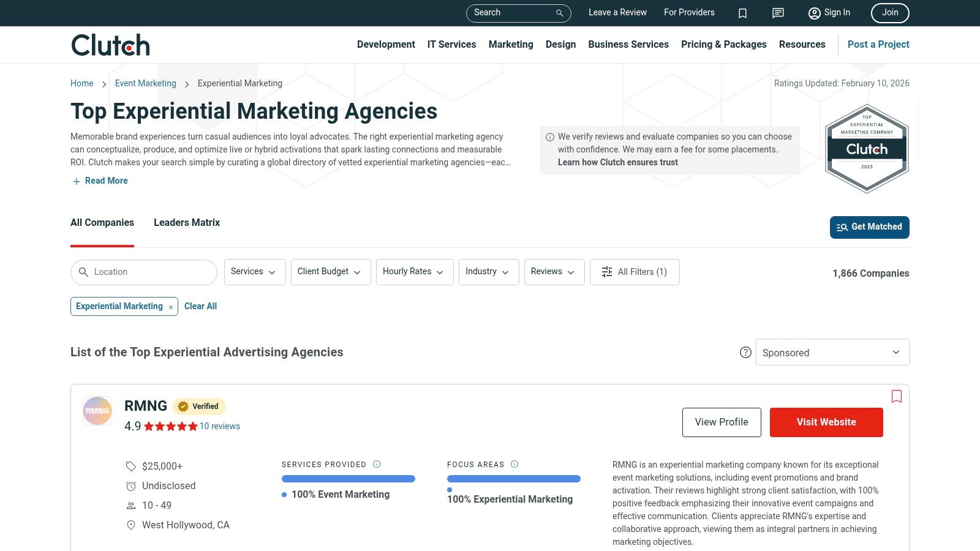Open the Design navigation menu
980x551 pixels.
(x=560, y=44)
